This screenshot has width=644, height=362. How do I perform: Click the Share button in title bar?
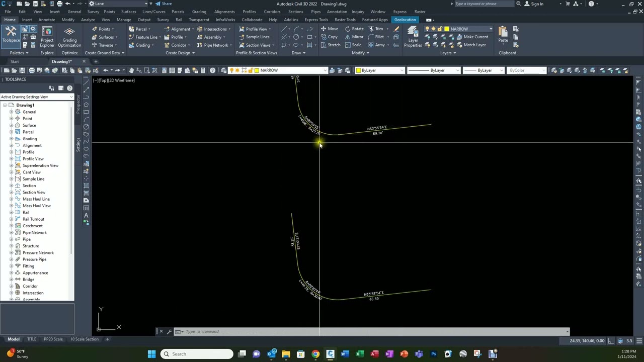(x=164, y=4)
